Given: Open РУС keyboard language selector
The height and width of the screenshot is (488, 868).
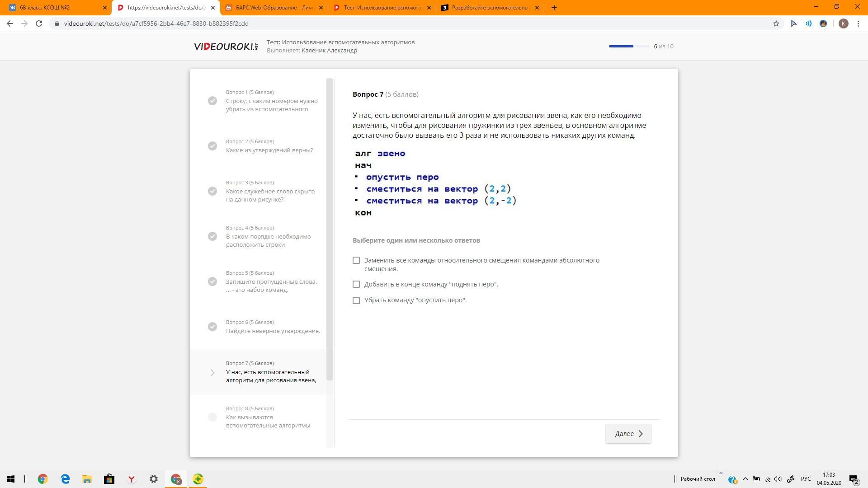Looking at the screenshot, I should (x=806, y=479).
